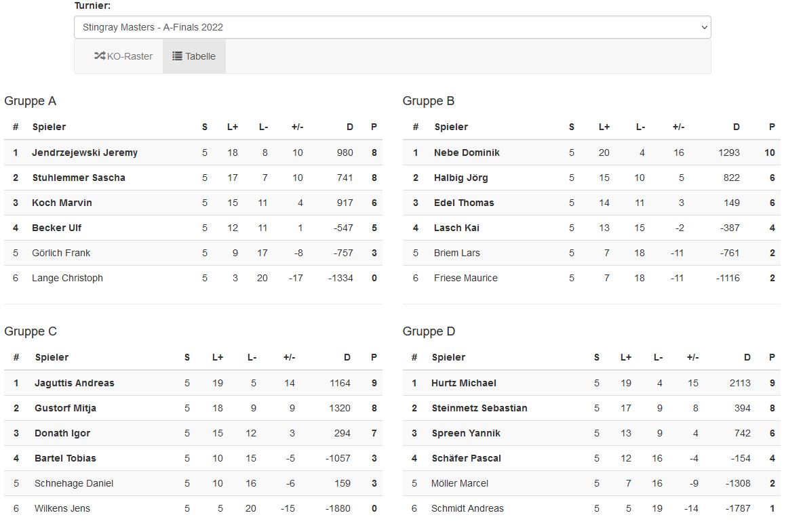Click the Gruppe D heading
Viewport: 786px width, 532px height.
tap(429, 331)
